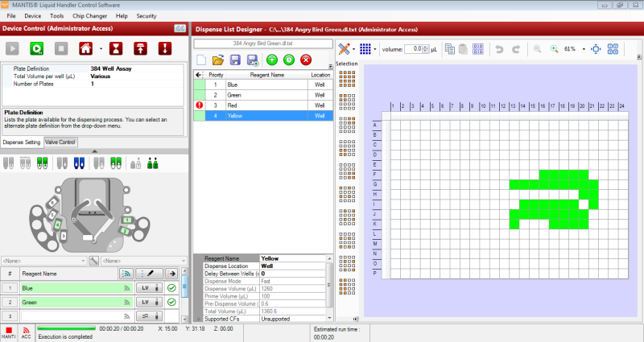Click the RFID signal header button
644x342 pixels.
126,274
